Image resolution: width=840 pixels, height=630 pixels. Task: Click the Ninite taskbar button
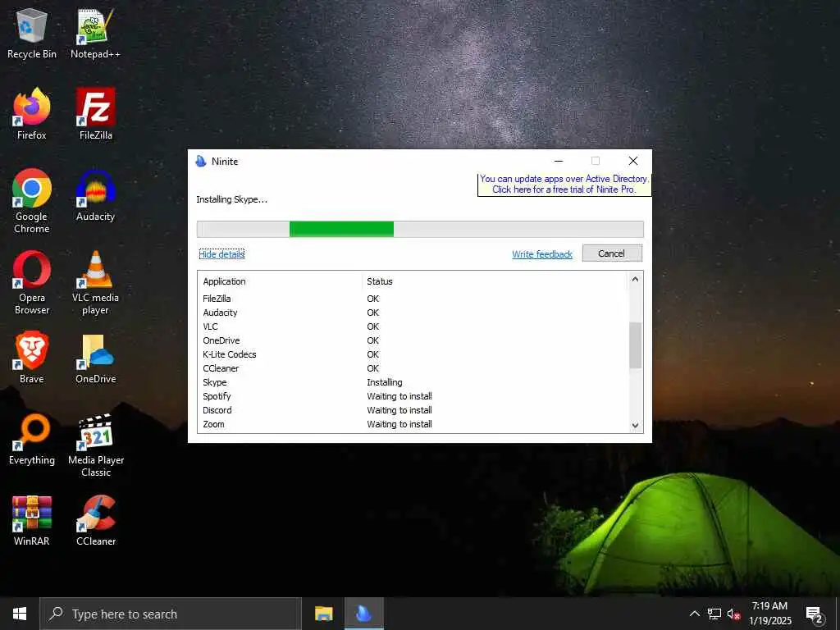(363, 614)
